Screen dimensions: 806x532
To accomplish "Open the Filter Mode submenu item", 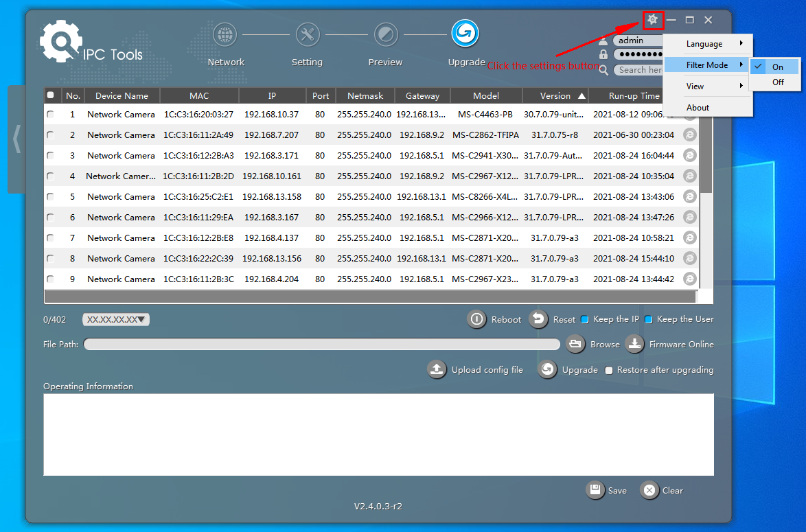I will click(709, 65).
